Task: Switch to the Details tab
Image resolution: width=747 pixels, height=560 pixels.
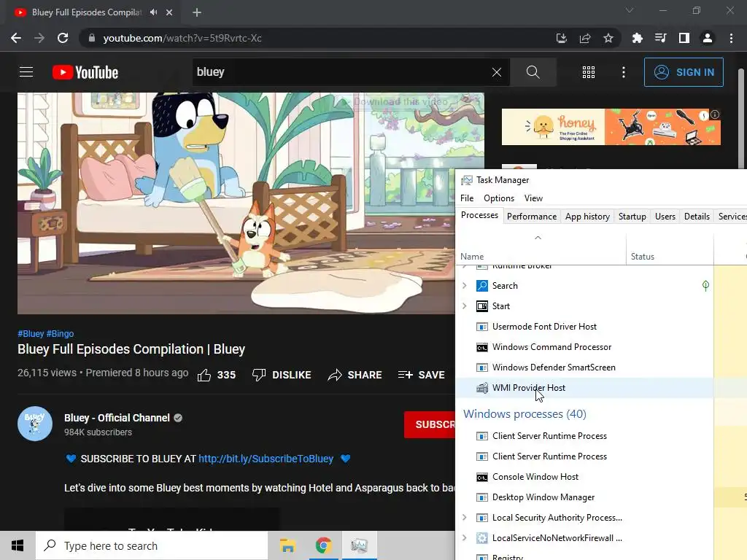Action: click(x=697, y=217)
